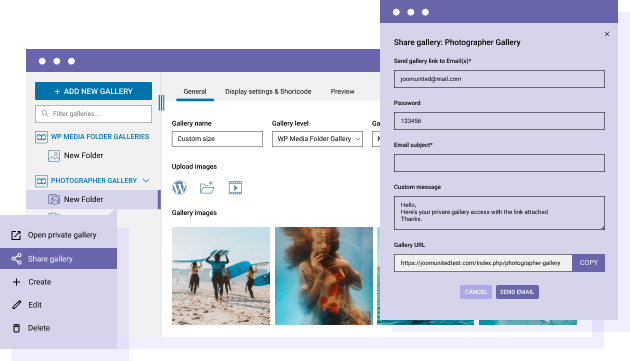Switch to the General tab

click(x=195, y=92)
